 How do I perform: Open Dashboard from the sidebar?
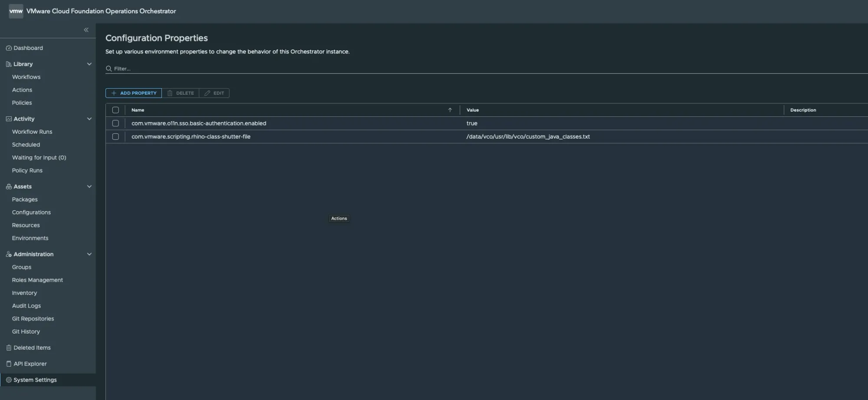[x=28, y=48]
